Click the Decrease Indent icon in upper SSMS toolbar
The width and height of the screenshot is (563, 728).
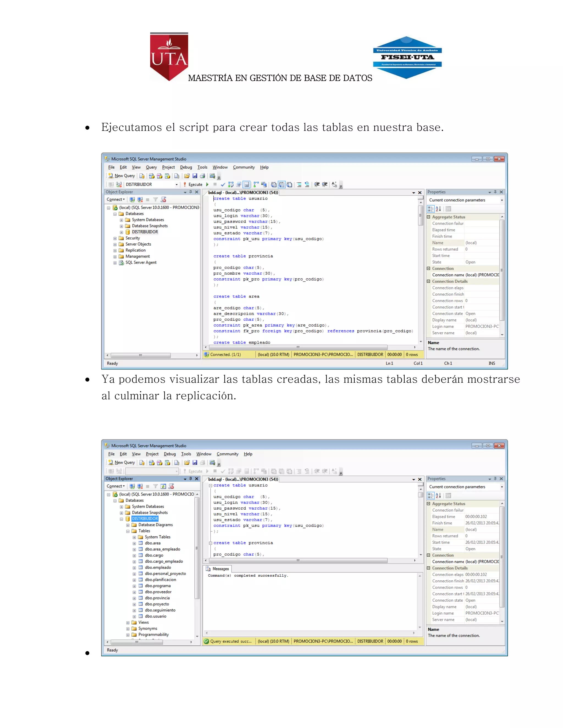point(317,184)
